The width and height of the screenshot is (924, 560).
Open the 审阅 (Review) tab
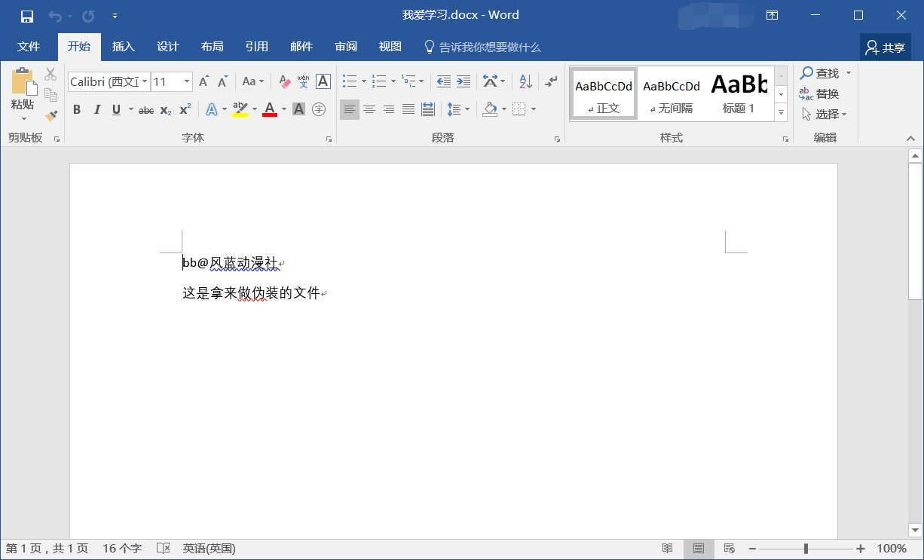pyautogui.click(x=346, y=47)
